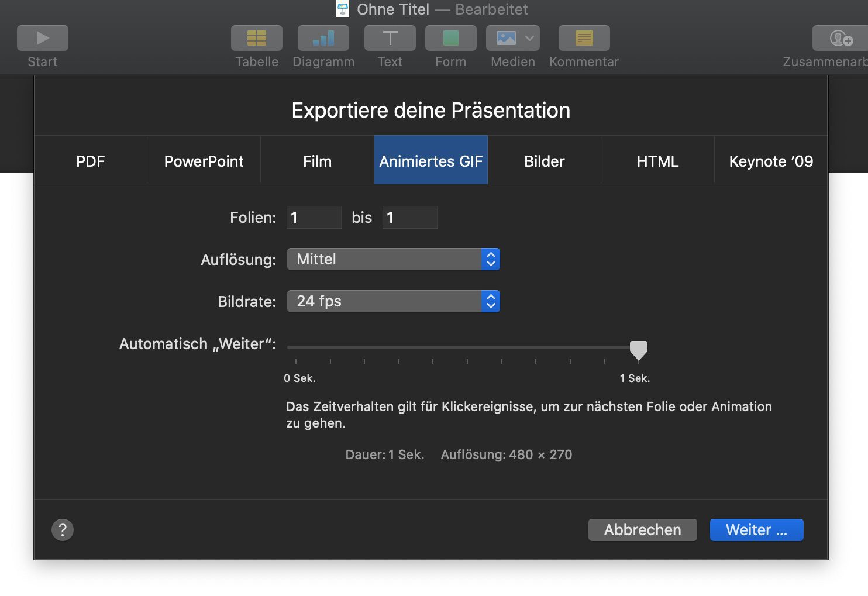868x596 pixels.
Task: Switch to the PDF export tab
Action: (91, 161)
